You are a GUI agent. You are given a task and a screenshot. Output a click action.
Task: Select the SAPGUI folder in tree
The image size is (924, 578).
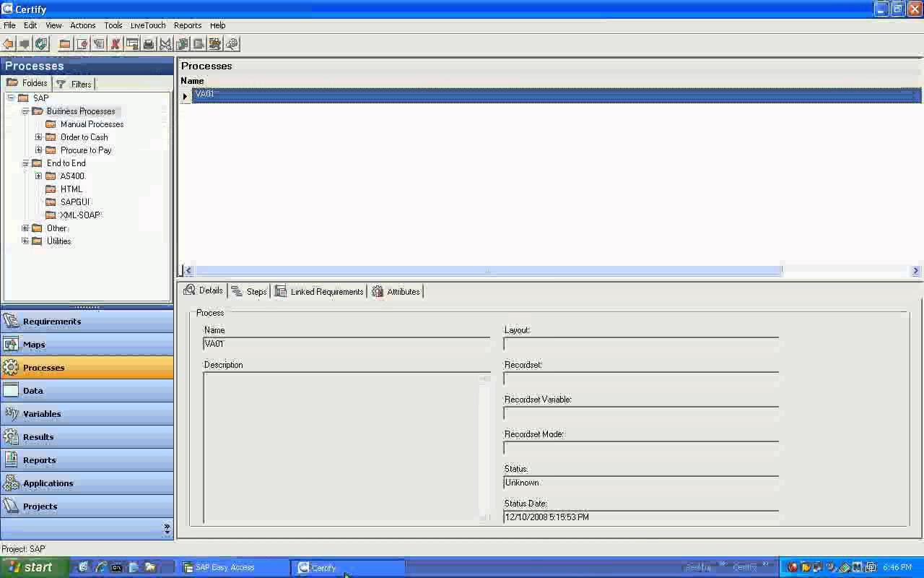[75, 202]
